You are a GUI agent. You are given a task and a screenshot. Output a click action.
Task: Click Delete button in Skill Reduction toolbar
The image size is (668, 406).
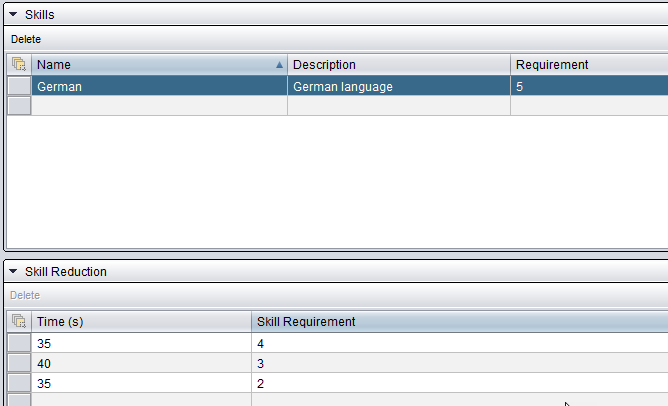[x=25, y=295]
